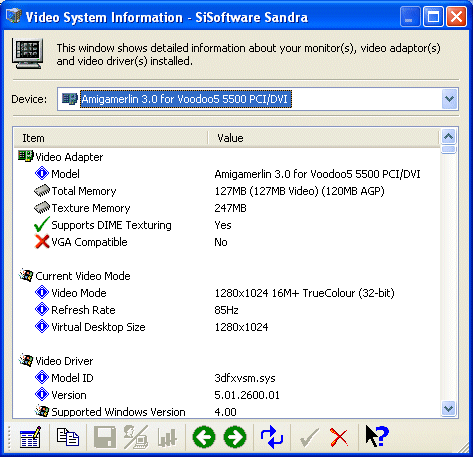473x457 pixels.
Task: Click info icon beside Refresh Rate
Action: pyautogui.click(x=42, y=310)
